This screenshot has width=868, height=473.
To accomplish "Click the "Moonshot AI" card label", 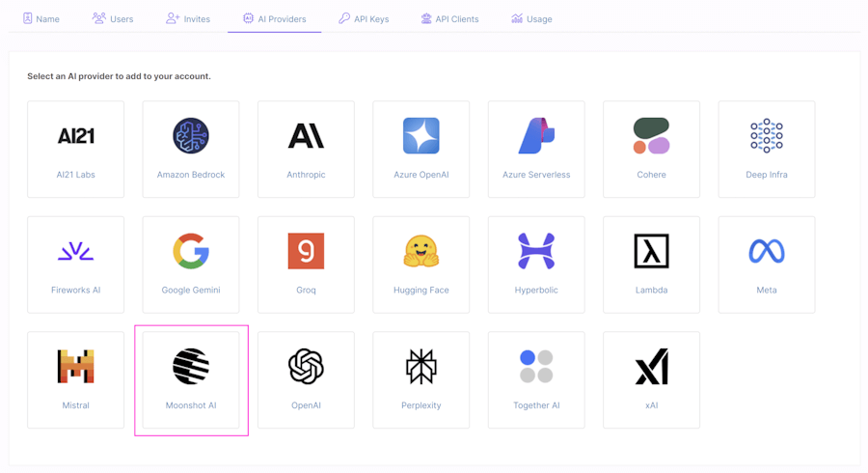I will [x=191, y=404].
